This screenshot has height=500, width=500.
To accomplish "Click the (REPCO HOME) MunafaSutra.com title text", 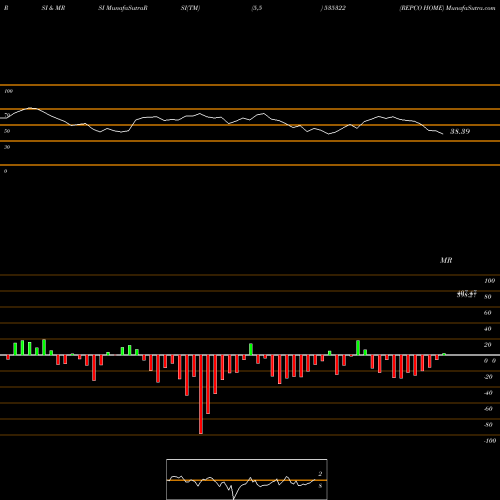I will 447,8.
